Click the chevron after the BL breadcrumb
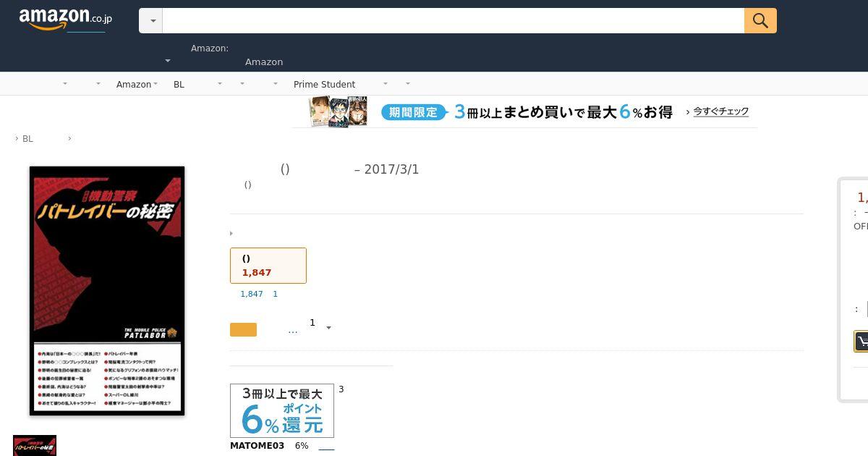Viewport: 868px width, 456px height. (69, 138)
